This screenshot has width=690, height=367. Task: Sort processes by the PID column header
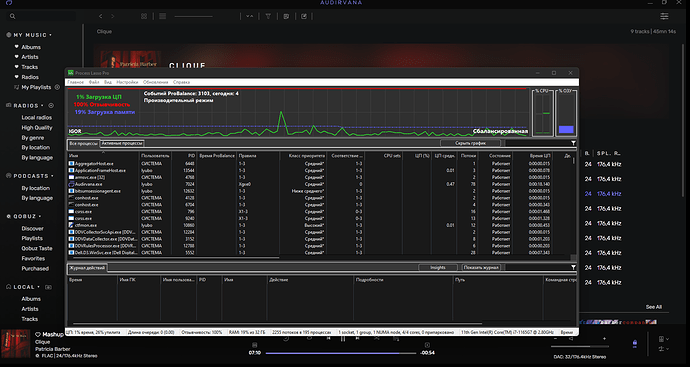184,156
